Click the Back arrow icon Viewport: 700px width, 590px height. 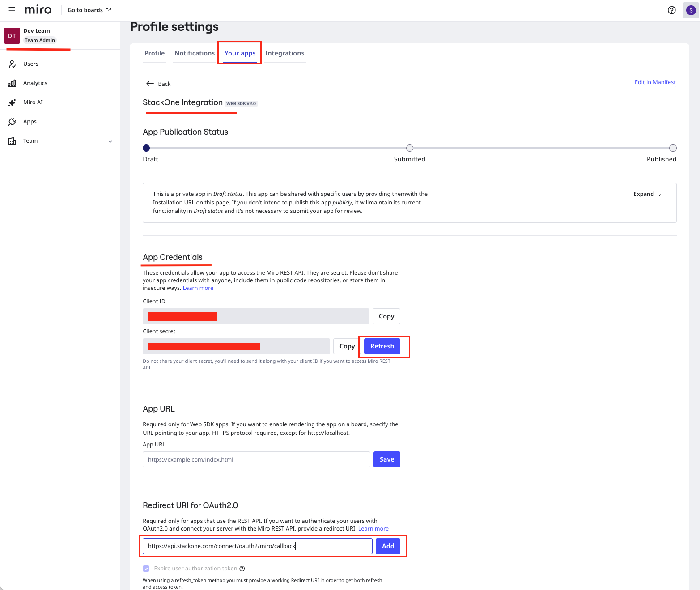pyautogui.click(x=150, y=84)
